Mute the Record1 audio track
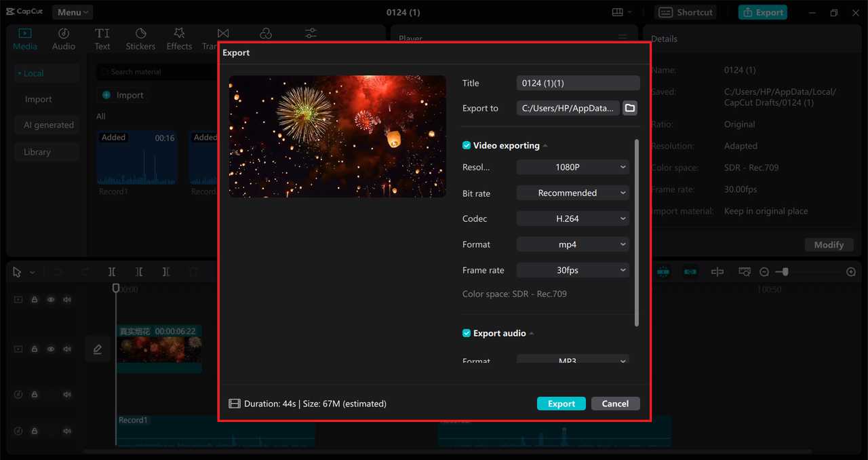Screen dimensions: 868x460 [67, 431]
